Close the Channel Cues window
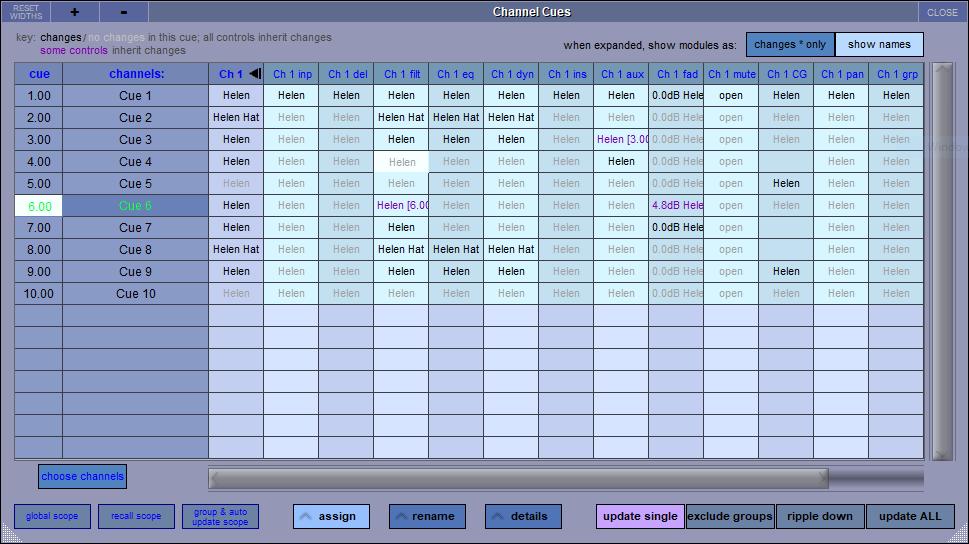Viewport: 969px width, 544px height. [942, 12]
